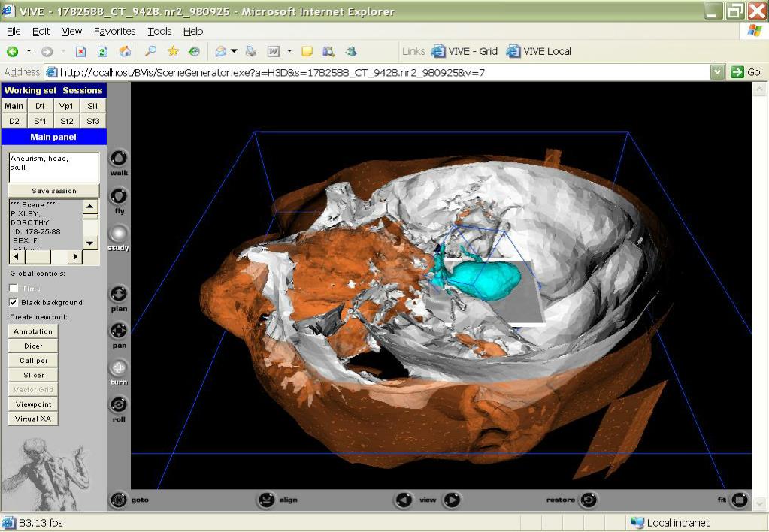
Task: Activate the turn navigation icon
Action: click(118, 367)
